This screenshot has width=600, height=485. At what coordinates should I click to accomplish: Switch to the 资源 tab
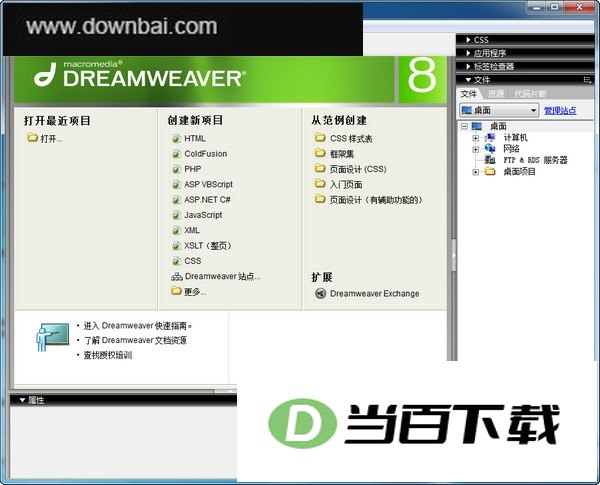(496, 94)
